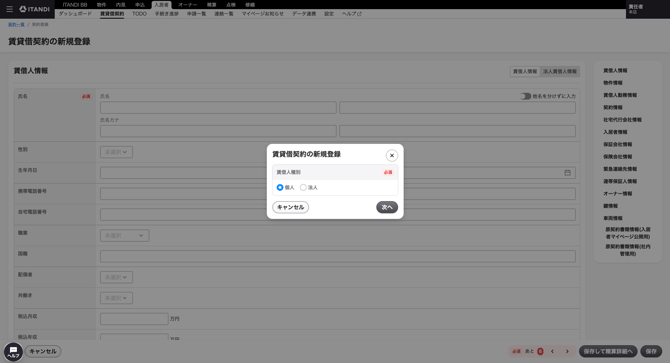Image resolution: width=670 pixels, height=363 pixels.
Task: Click キャンセル in the dialog
Action: click(x=291, y=207)
